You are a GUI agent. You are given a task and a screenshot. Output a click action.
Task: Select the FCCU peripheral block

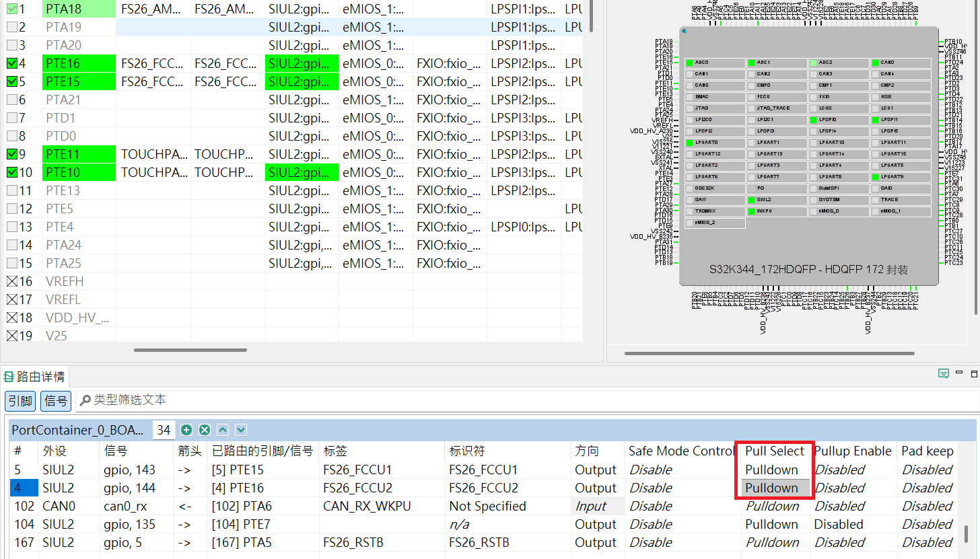pos(777,97)
